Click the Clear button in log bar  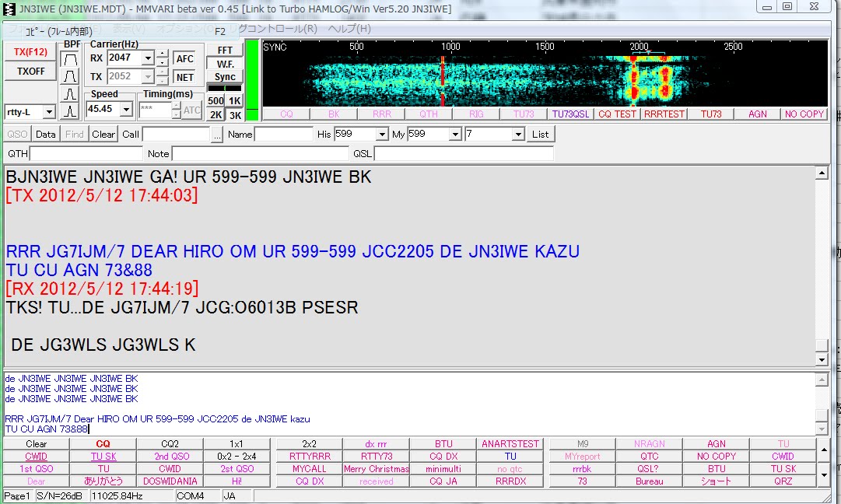[103, 134]
